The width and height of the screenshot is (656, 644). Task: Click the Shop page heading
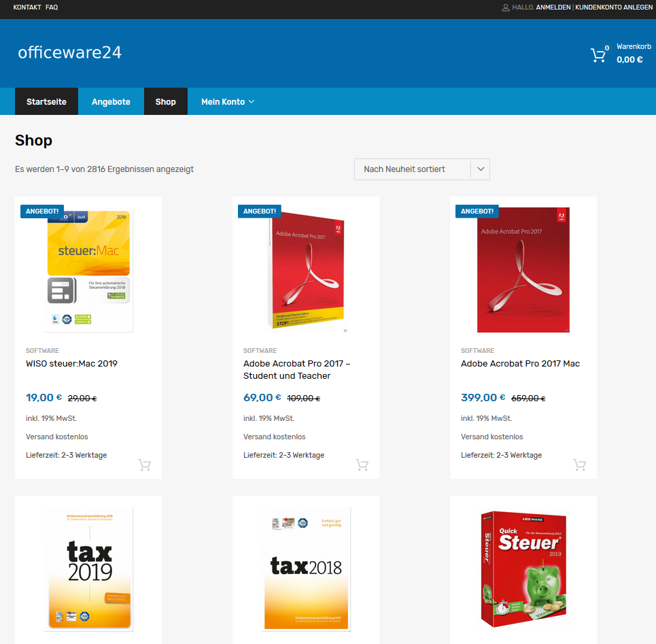33,141
